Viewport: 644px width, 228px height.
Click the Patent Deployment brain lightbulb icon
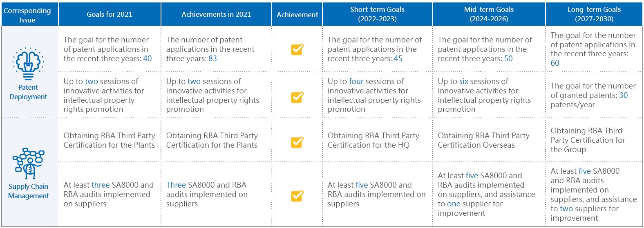click(28, 64)
